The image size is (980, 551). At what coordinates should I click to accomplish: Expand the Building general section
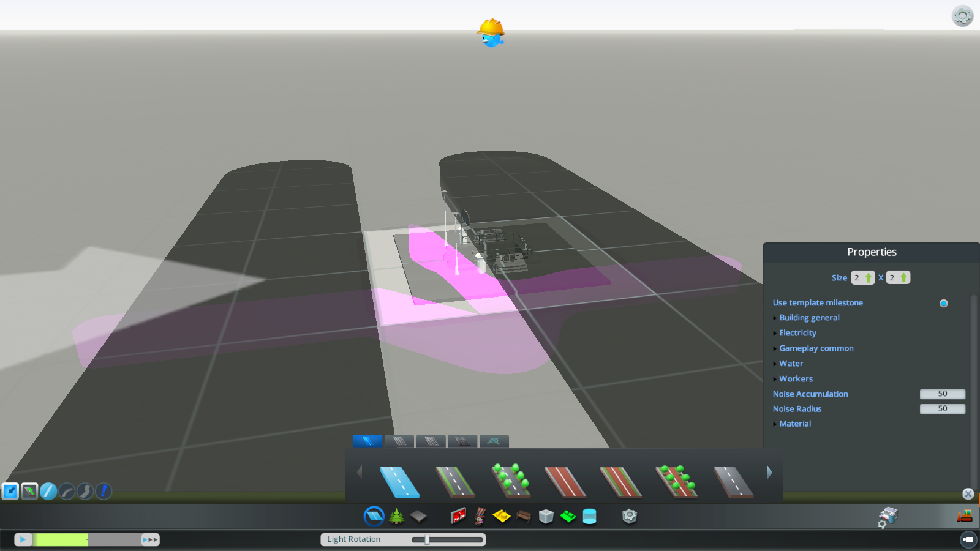point(809,318)
